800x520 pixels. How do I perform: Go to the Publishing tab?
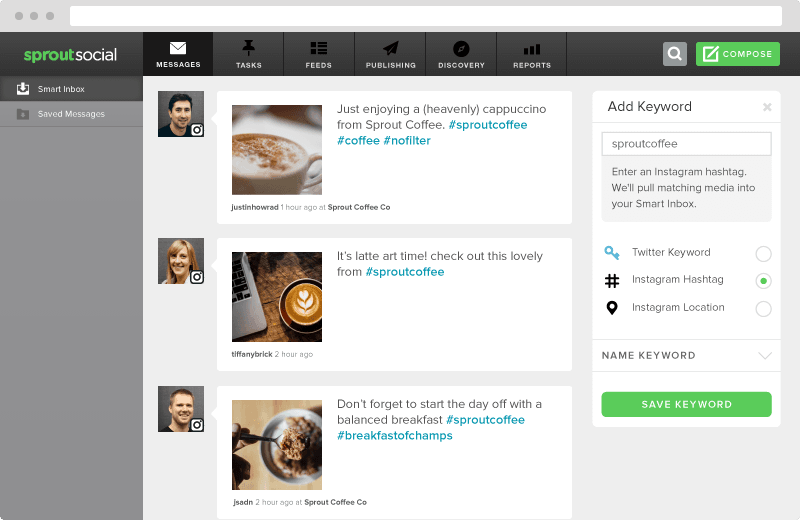tap(390, 54)
